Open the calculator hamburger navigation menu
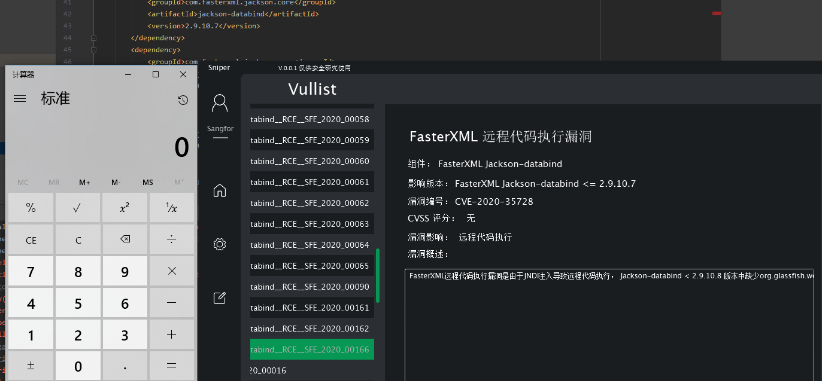This screenshot has height=381, width=822. click(20, 99)
